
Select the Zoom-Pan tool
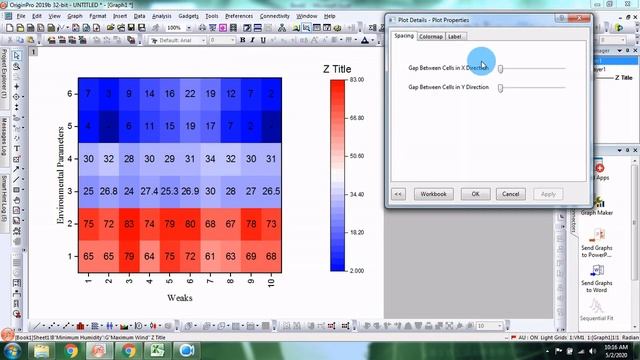[16, 66]
